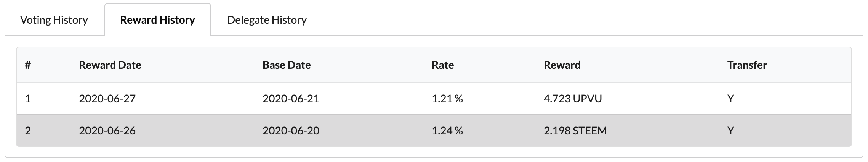The image size is (868, 162).
Task: Click the Base Date column header
Action: pos(287,65)
